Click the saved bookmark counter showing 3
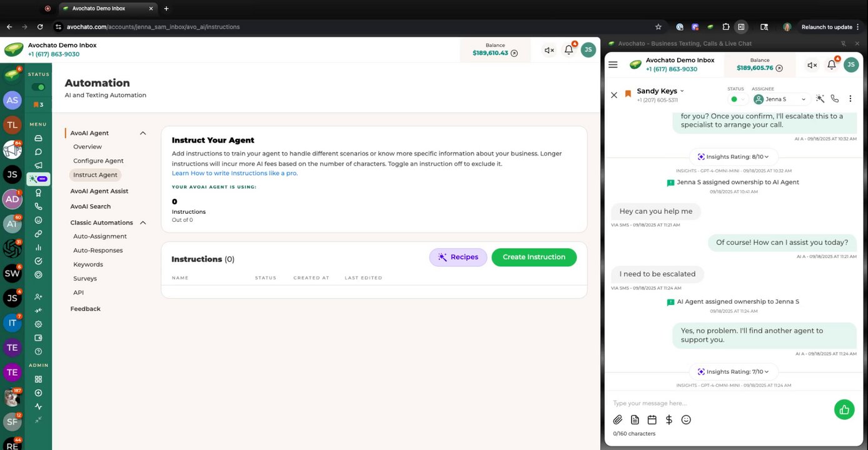Viewport: 868px width, 450px height. pos(38,104)
